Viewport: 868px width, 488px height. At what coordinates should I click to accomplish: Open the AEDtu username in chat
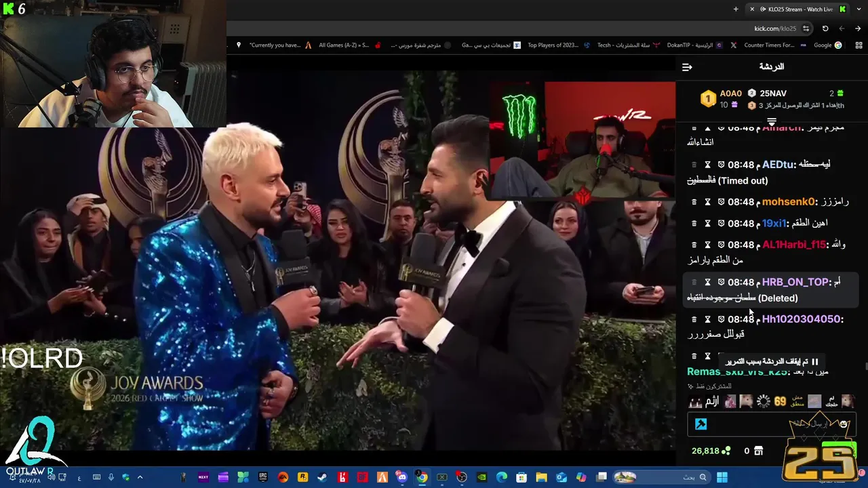click(x=778, y=165)
